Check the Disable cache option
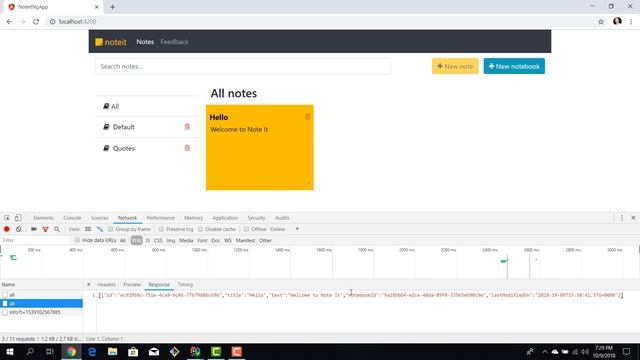Screen dimensions: 640x360 [200, 229]
